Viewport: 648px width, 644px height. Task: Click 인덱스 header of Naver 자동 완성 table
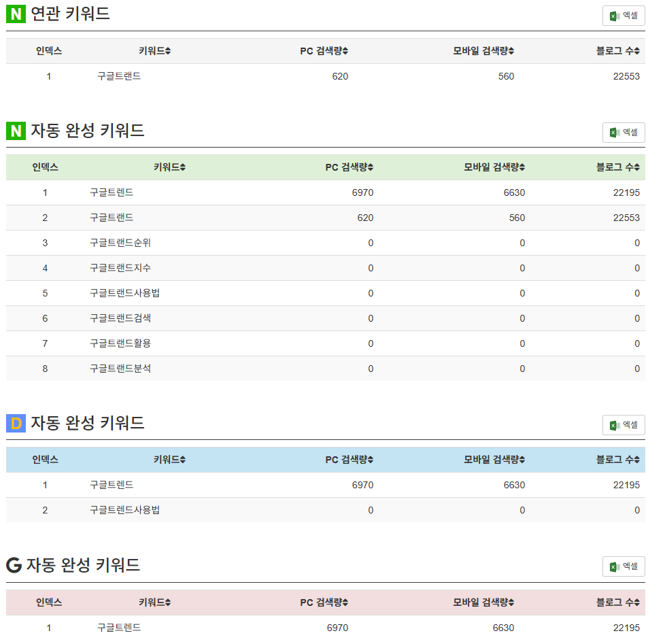click(45, 167)
